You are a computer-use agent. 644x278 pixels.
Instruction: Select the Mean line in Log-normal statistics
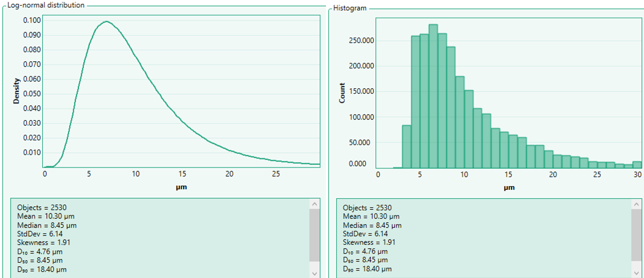tap(46, 216)
